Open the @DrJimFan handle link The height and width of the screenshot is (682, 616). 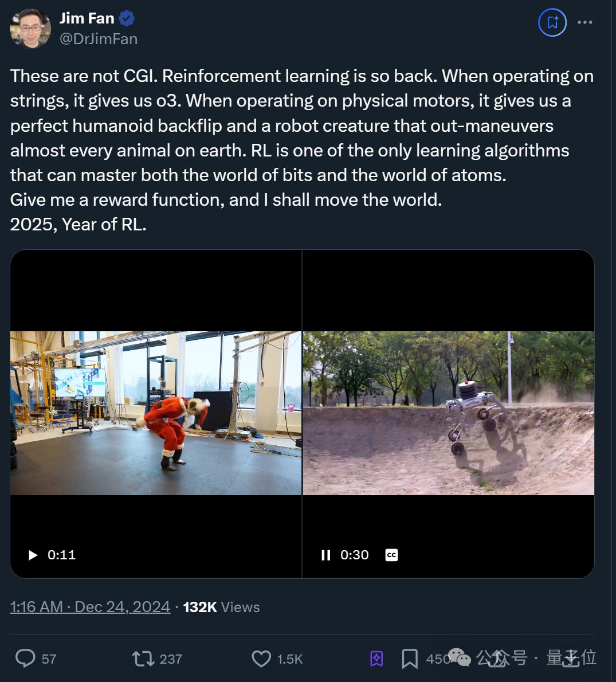tap(99, 39)
